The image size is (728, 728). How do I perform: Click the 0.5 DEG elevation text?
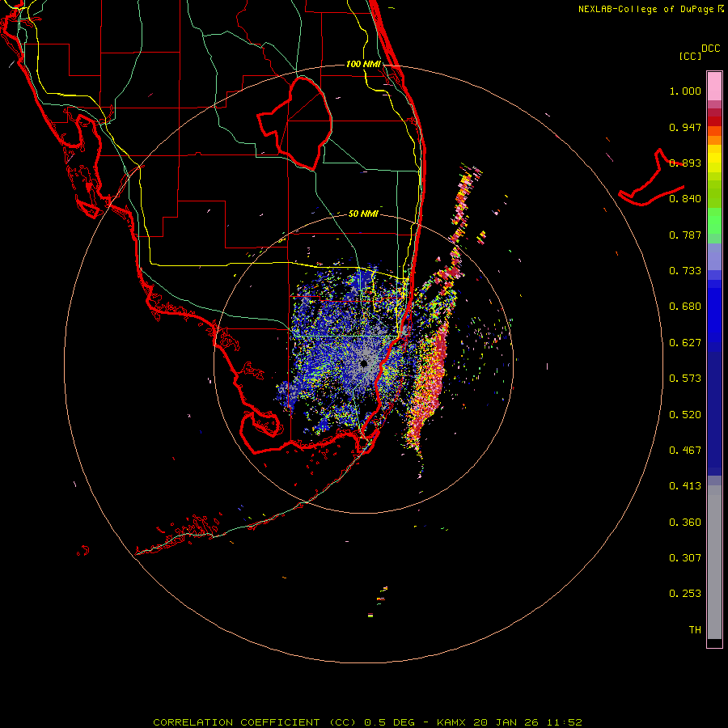pos(389,722)
